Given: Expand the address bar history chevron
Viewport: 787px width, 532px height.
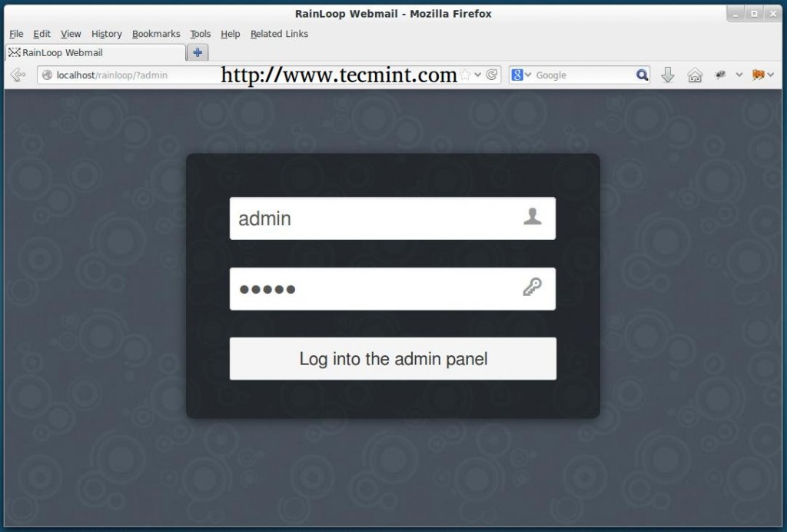Looking at the screenshot, I should point(477,75).
